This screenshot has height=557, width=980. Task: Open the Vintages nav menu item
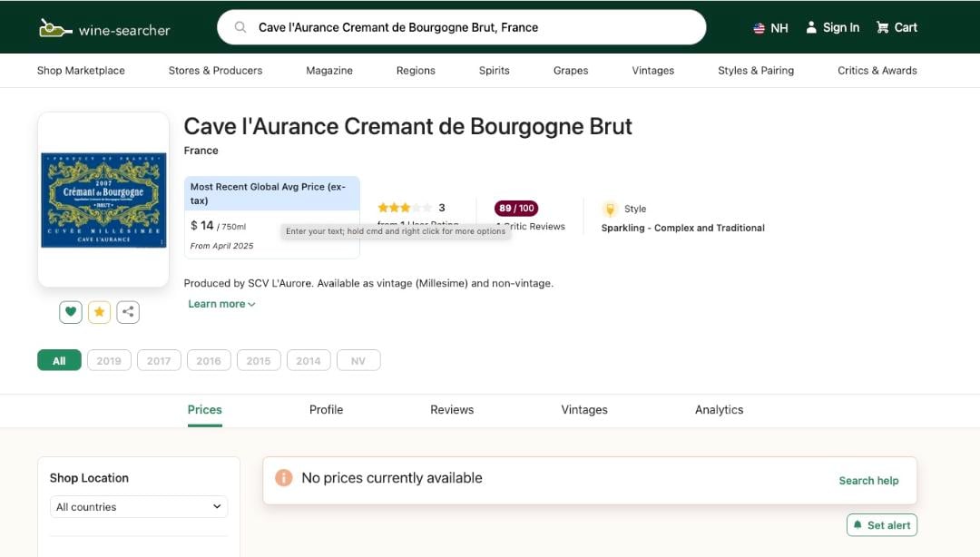pyautogui.click(x=653, y=71)
